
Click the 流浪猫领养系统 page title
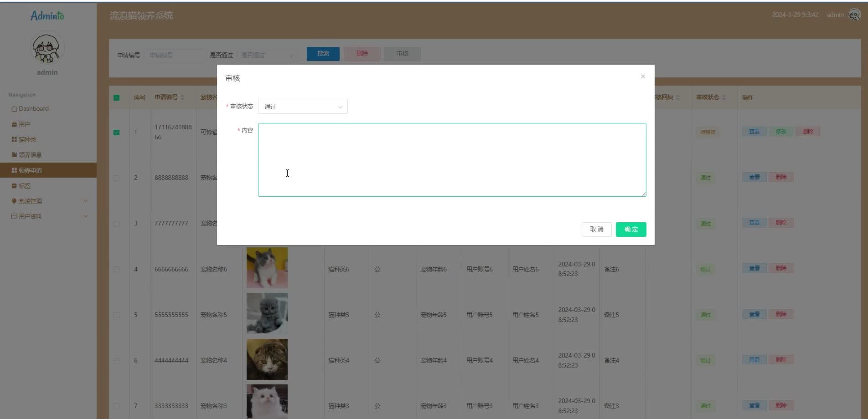[141, 15]
